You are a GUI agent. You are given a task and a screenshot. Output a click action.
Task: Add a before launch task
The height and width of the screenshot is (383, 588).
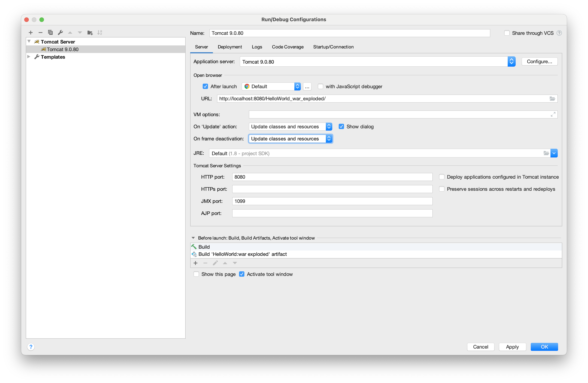click(195, 263)
